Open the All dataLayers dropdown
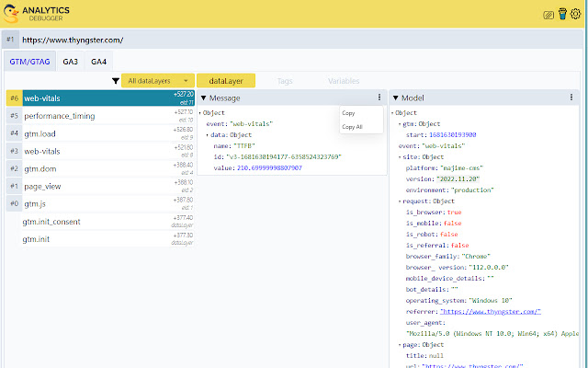This screenshot has width=588, height=368. (158, 81)
